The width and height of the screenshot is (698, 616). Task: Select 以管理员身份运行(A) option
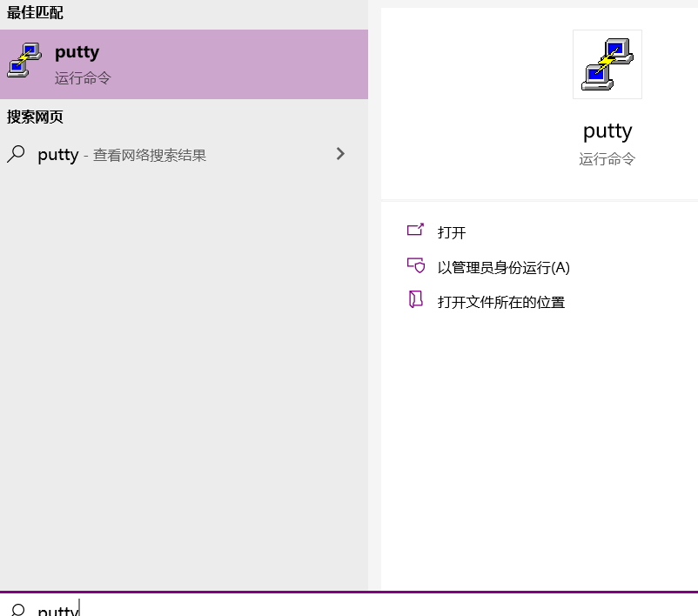click(503, 267)
